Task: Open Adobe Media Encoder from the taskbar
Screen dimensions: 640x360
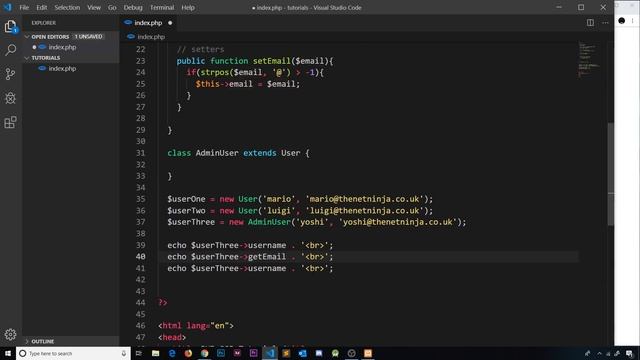Action: click(x=237, y=353)
